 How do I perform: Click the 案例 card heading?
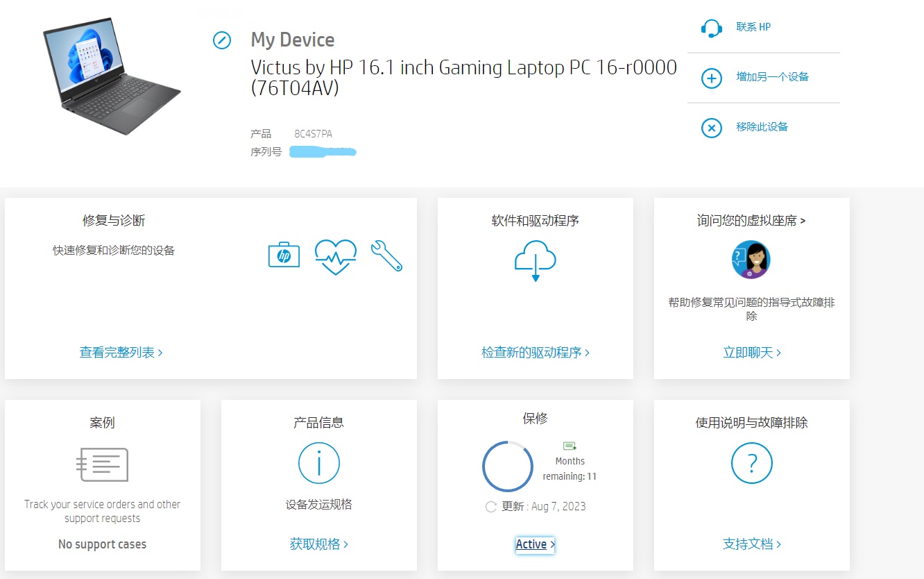[103, 423]
